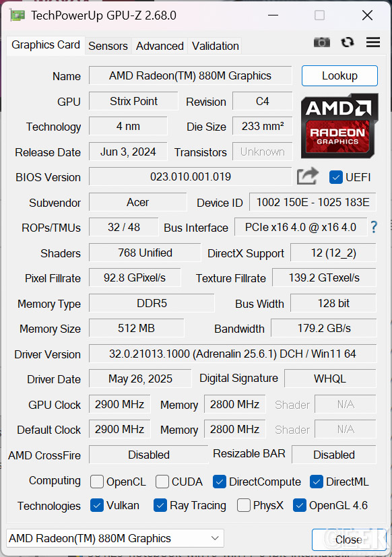Open the AMD Radeon 880M Graphics combo box
Screen dimensions: 392x557
[x=115, y=538]
